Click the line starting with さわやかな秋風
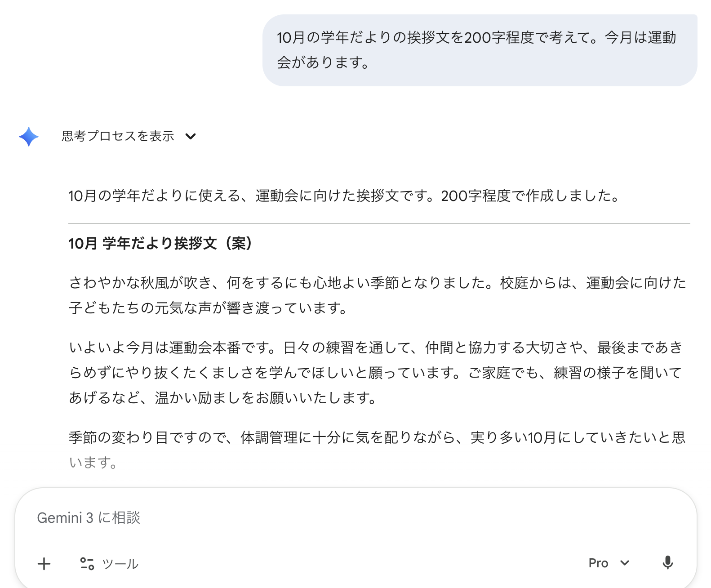The height and width of the screenshot is (588, 711). click(x=377, y=283)
